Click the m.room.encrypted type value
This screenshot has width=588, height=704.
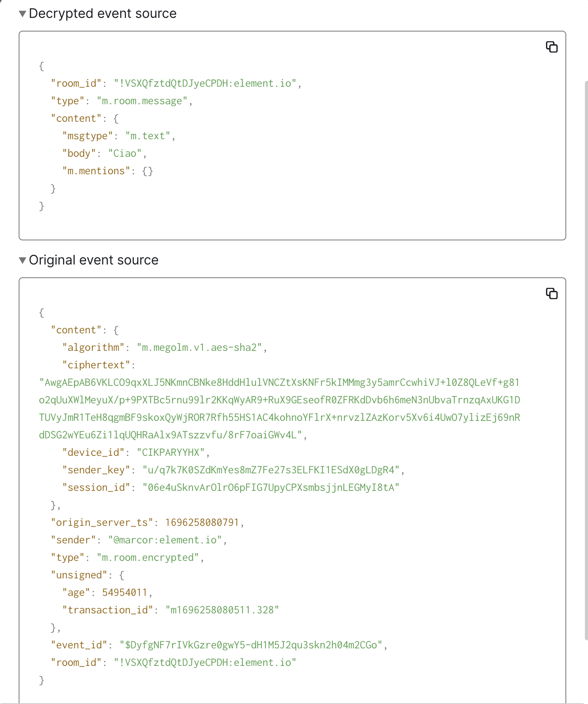tap(148, 558)
